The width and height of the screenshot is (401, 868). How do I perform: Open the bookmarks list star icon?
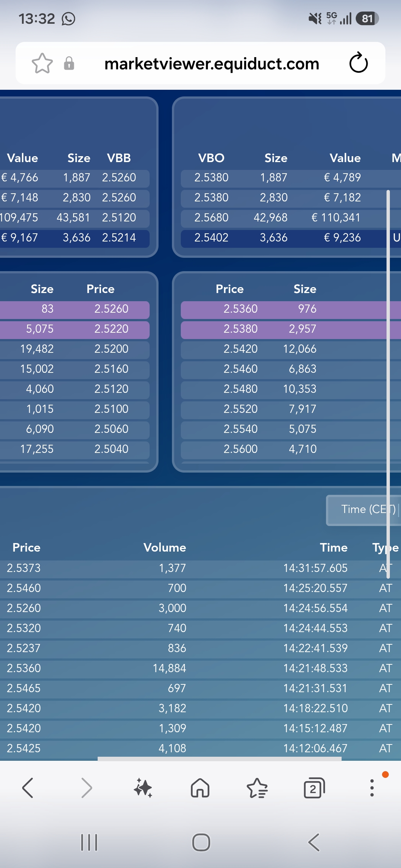pos(257,788)
